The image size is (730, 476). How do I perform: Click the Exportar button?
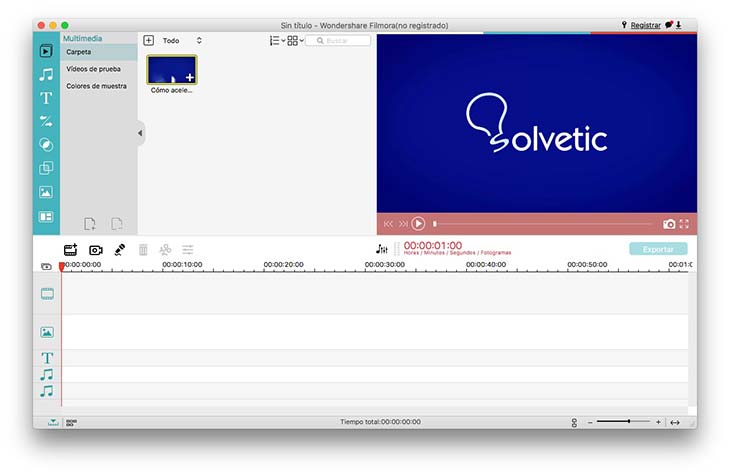pyautogui.click(x=658, y=249)
